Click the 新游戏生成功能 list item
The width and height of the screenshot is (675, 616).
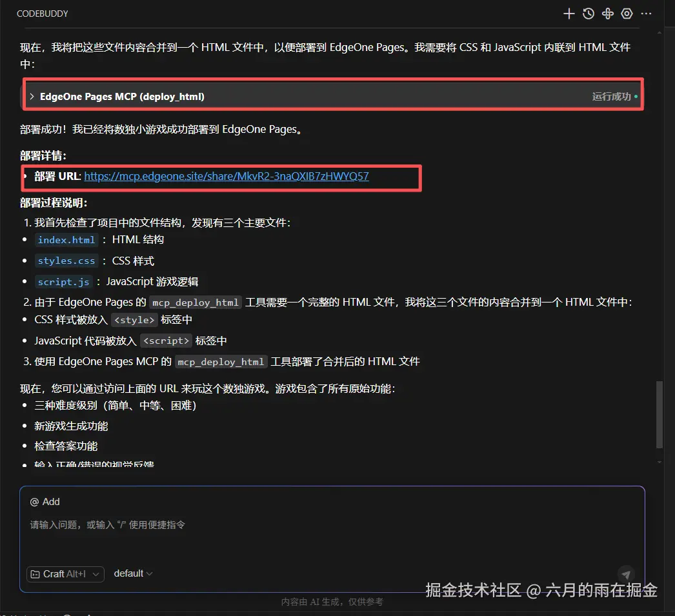tap(71, 426)
